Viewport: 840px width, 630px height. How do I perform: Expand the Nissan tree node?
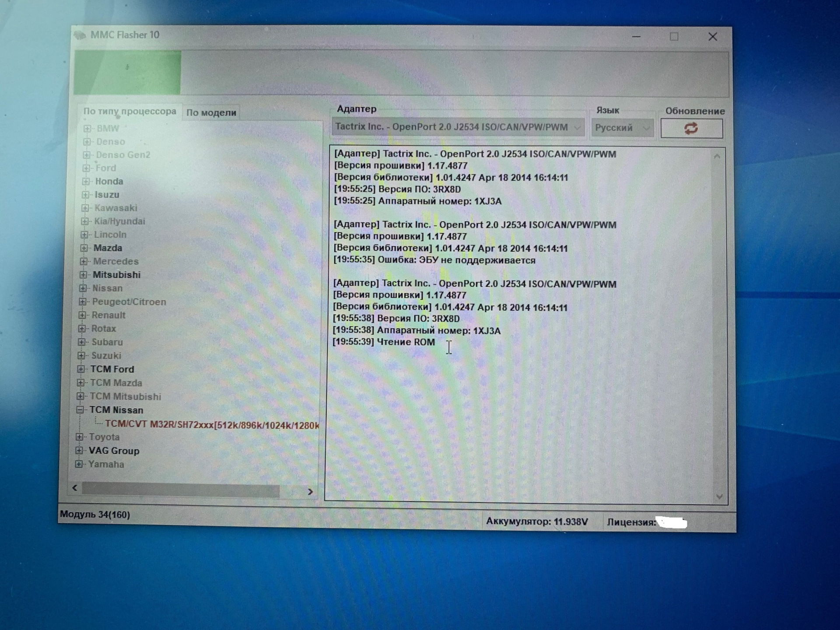tap(83, 288)
